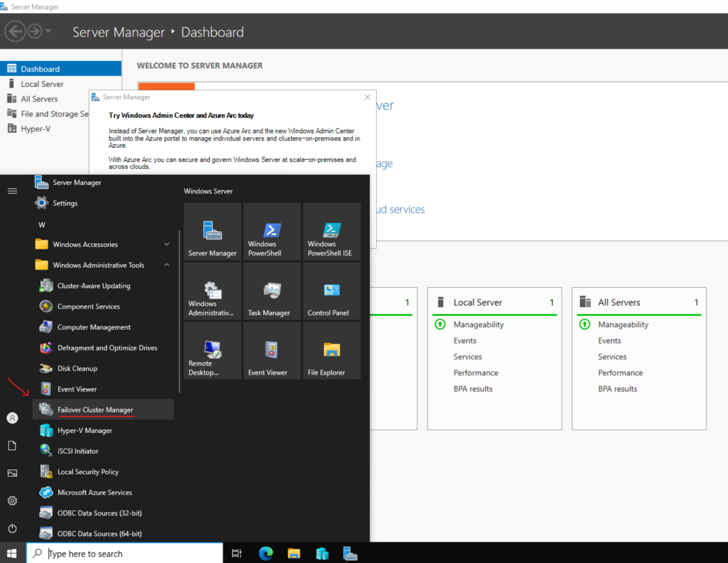Open Task Manager from Windows Server tiles
Viewport: 728px width, 563px height.
click(x=272, y=291)
